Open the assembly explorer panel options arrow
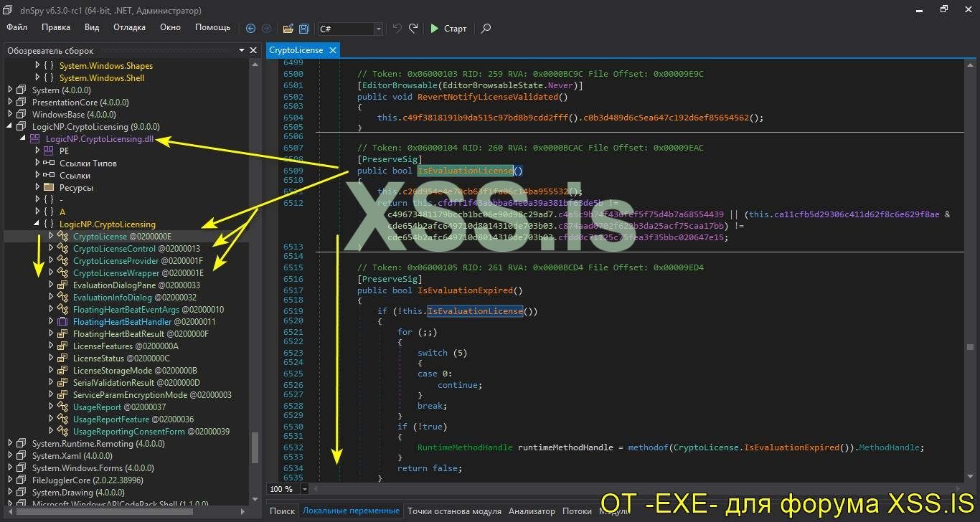Screen dimensions: 980x522 pyautogui.click(x=242, y=51)
